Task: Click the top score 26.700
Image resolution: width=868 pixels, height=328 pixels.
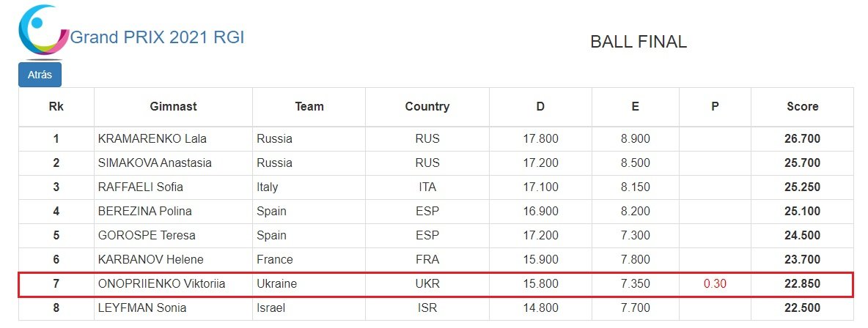Action: click(802, 138)
